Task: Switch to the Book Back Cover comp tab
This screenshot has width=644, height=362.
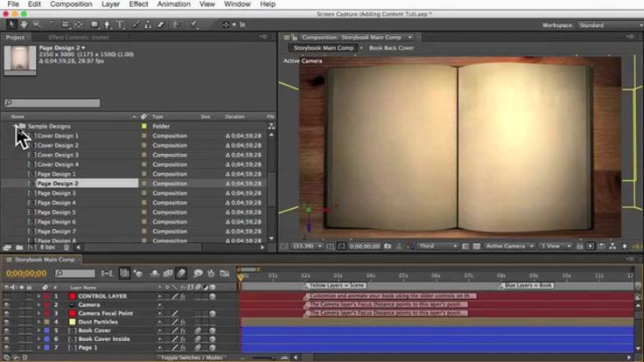Action: [x=391, y=48]
